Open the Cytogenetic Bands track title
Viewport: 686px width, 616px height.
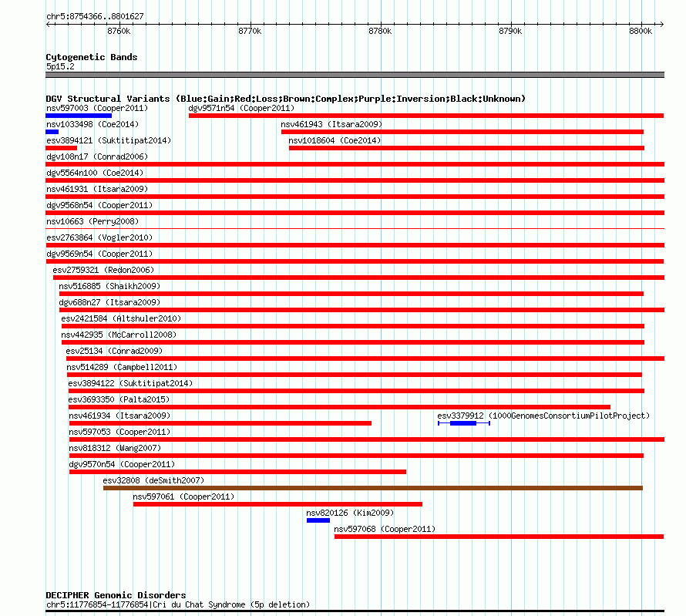coord(92,57)
